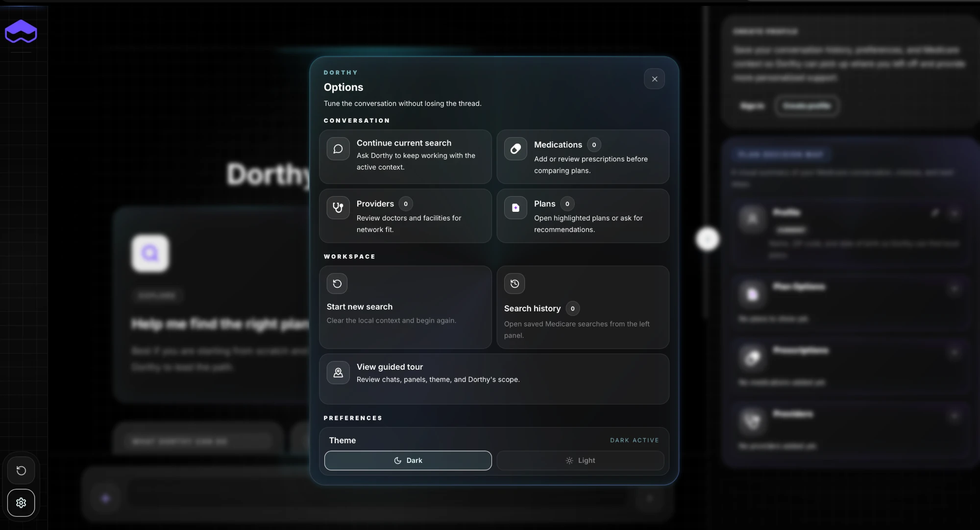Open Search history card
980x530 pixels.
pos(583,307)
